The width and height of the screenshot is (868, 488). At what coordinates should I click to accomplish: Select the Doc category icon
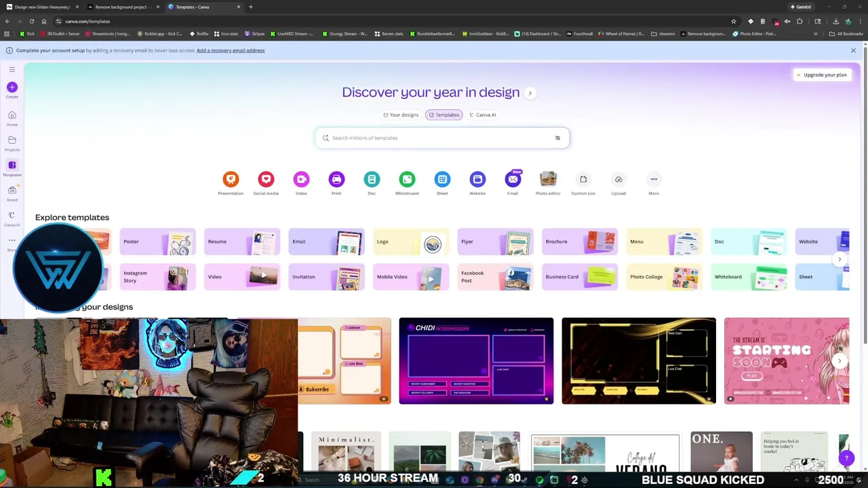click(x=372, y=179)
